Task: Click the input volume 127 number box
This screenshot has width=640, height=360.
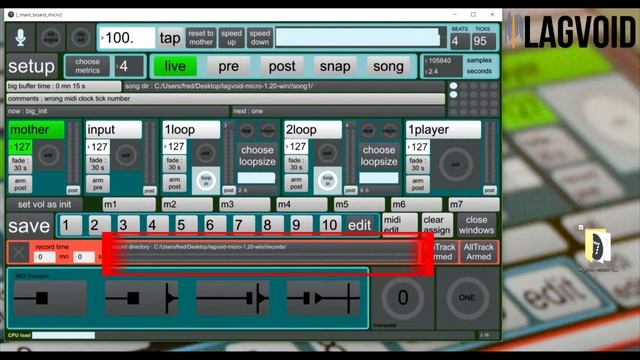Action: 98,147
